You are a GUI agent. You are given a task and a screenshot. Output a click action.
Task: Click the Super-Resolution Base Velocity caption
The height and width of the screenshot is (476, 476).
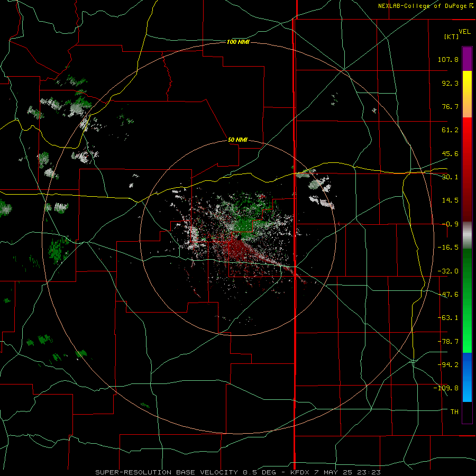tap(238, 472)
